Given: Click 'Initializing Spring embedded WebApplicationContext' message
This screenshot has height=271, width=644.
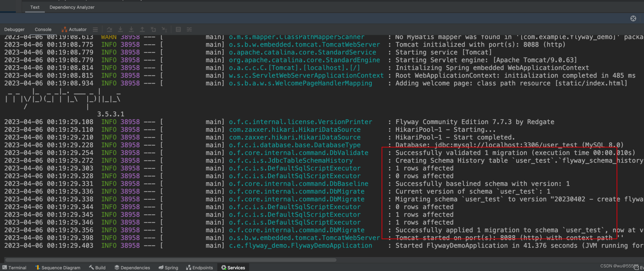Looking at the screenshot, I should pyautogui.click(x=492, y=68).
